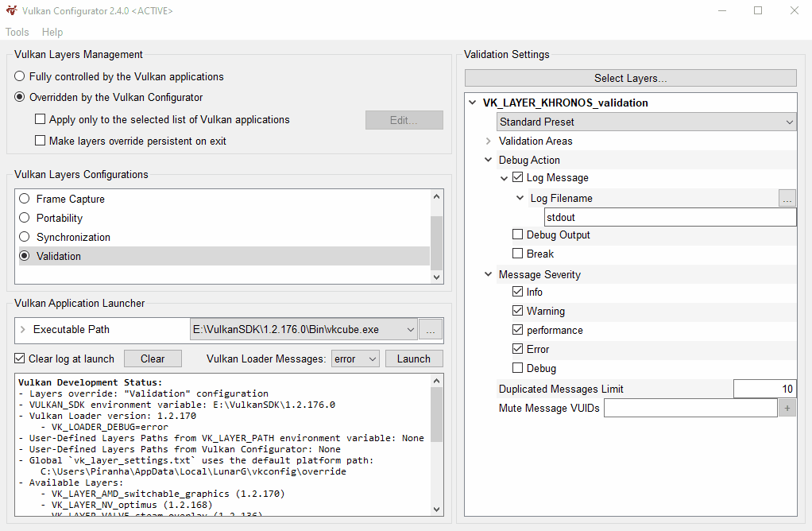Image resolution: width=812 pixels, height=531 pixels.
Task: Click the 'VK_LAYER_AMD_switchable_graphics (1.2.170)' log entry
Action: (168, 494)
